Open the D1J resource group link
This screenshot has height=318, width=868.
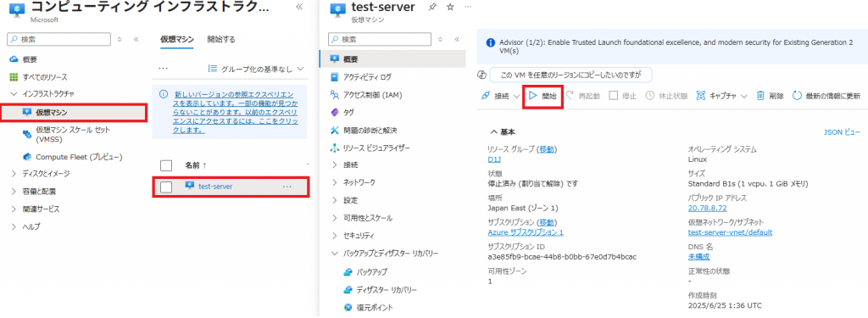pyautogui.click(x=494, y=159)
